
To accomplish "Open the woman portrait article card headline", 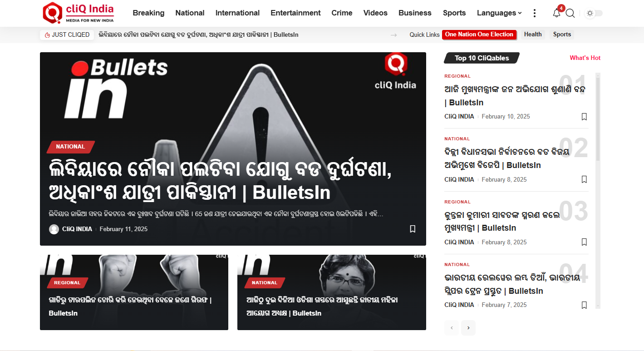I will (322, 307).
